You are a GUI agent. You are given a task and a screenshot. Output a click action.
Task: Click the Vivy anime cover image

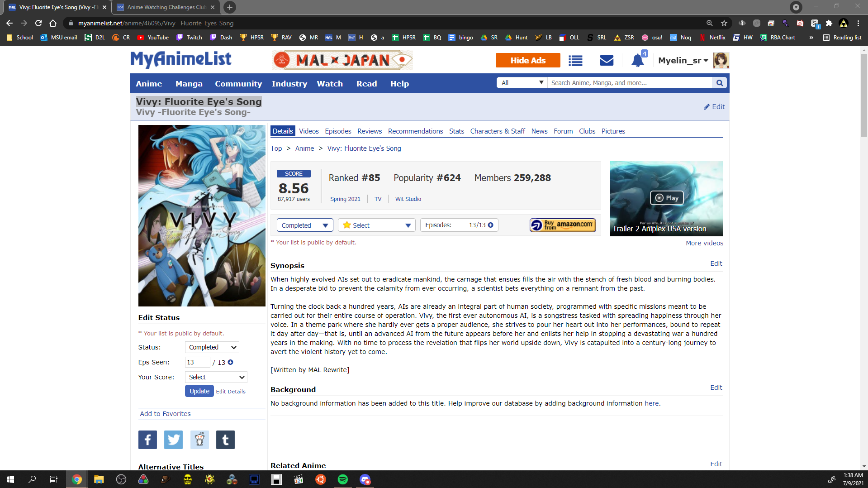[x=202, y=215]
